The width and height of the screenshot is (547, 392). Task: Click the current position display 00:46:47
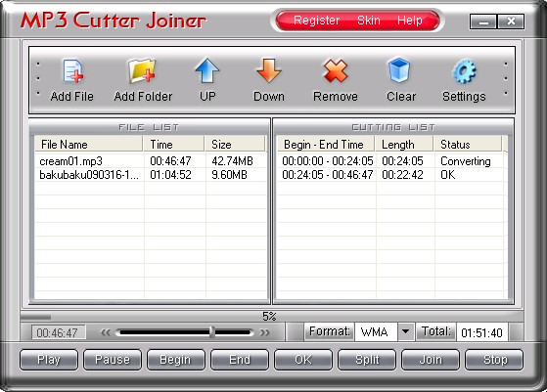(58, 332)
